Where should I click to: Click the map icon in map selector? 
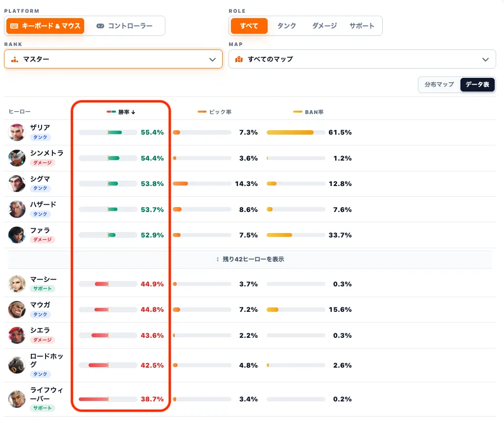[x=239, y=59]
